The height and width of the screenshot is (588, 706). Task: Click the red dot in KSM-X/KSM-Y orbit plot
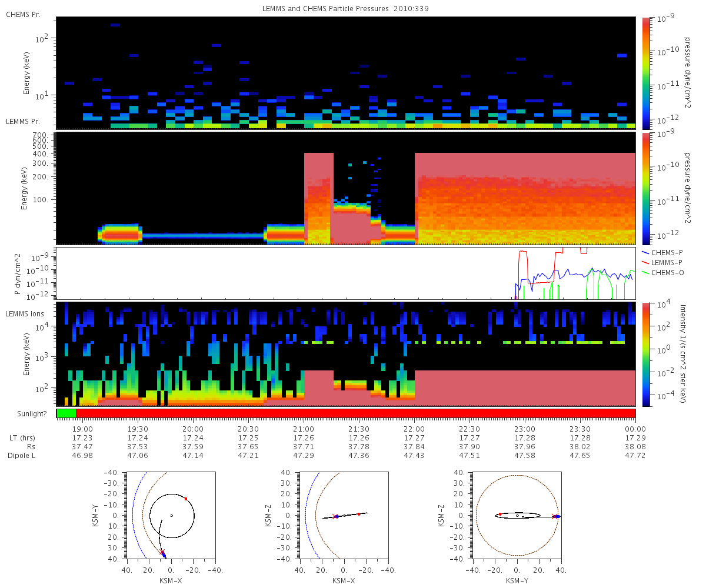(186, 499)
